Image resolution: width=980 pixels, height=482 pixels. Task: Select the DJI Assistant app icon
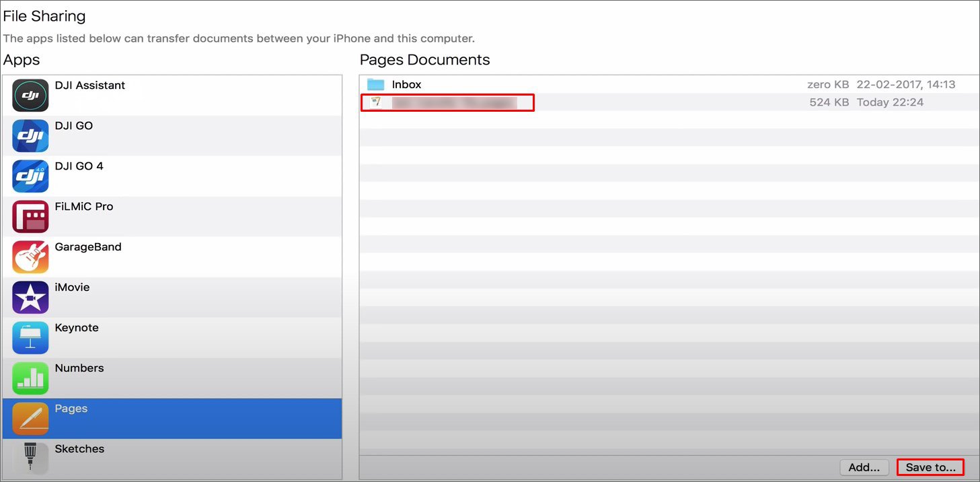point(30,95)
